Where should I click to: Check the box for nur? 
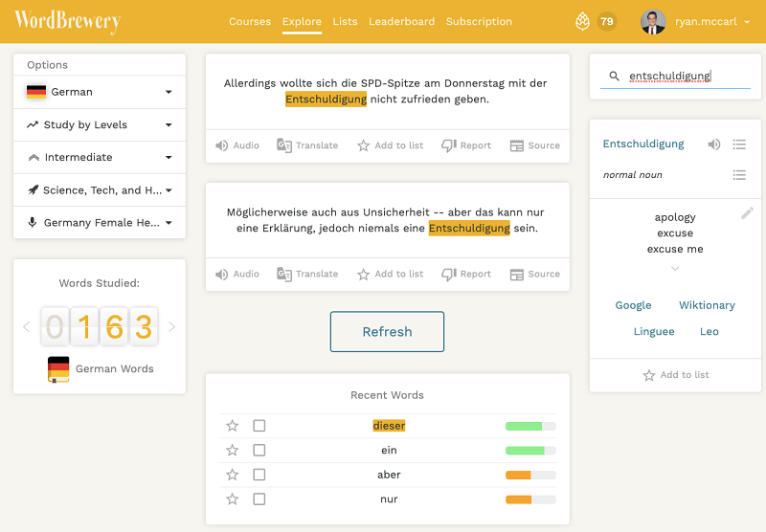pyautogui.click(x=259, y=499)
